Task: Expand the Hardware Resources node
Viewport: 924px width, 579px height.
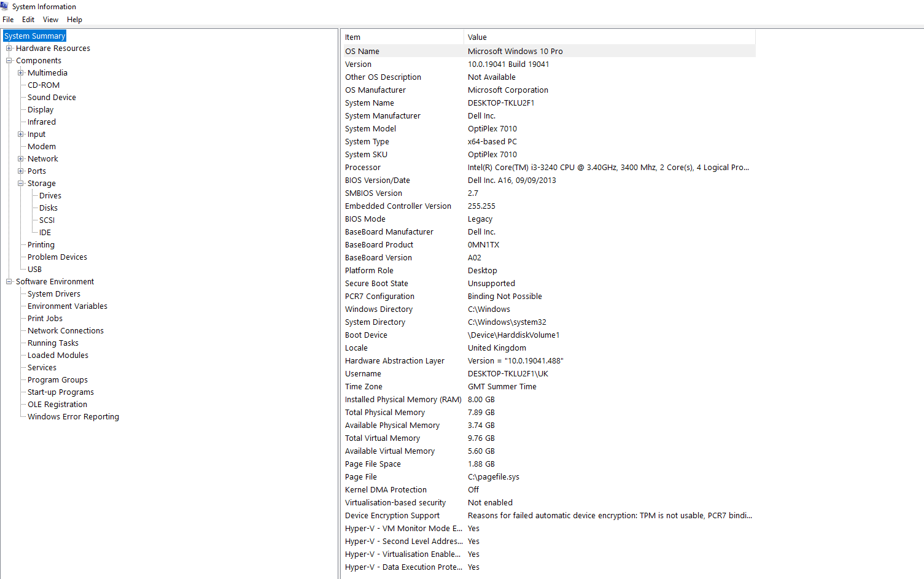Action: click(x=9, y=49)
